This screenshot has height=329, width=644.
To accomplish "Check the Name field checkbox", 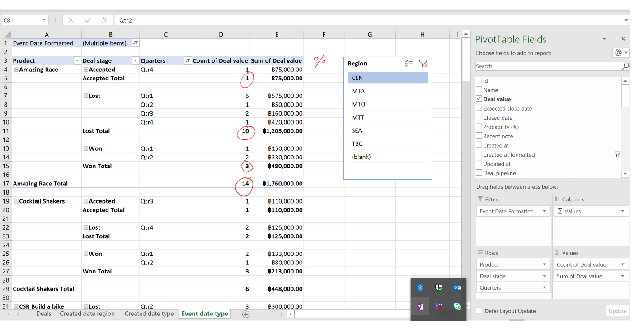I will pyautogui.click(x=479, y=90).
